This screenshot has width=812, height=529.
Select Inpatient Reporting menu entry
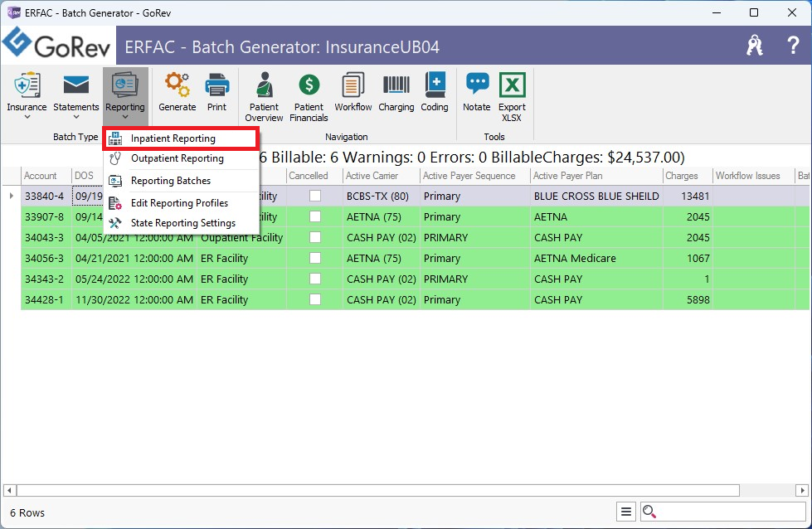[x=181, y=138]
